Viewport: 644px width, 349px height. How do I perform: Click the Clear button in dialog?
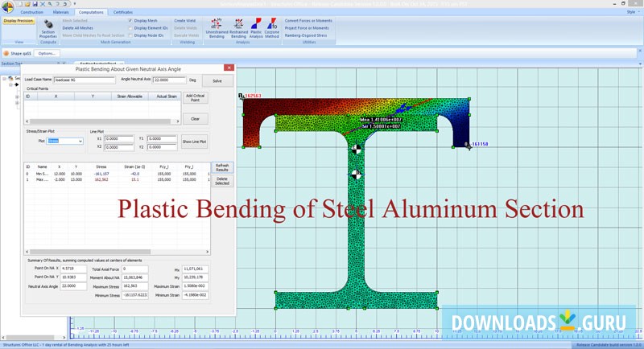click(195, 119)
